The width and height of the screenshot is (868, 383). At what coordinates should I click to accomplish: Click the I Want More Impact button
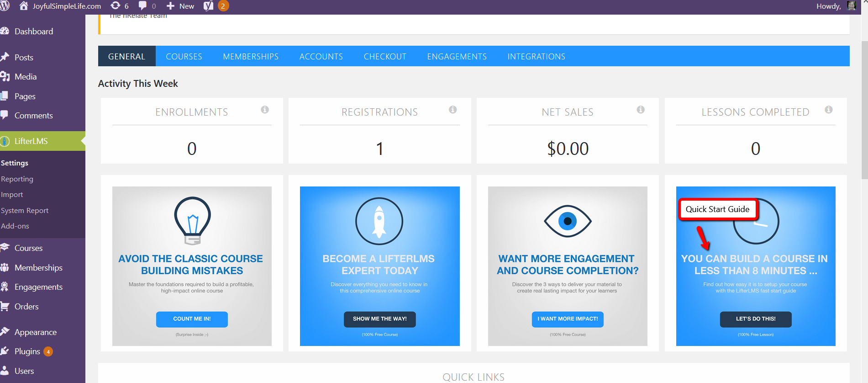(568, 319)
